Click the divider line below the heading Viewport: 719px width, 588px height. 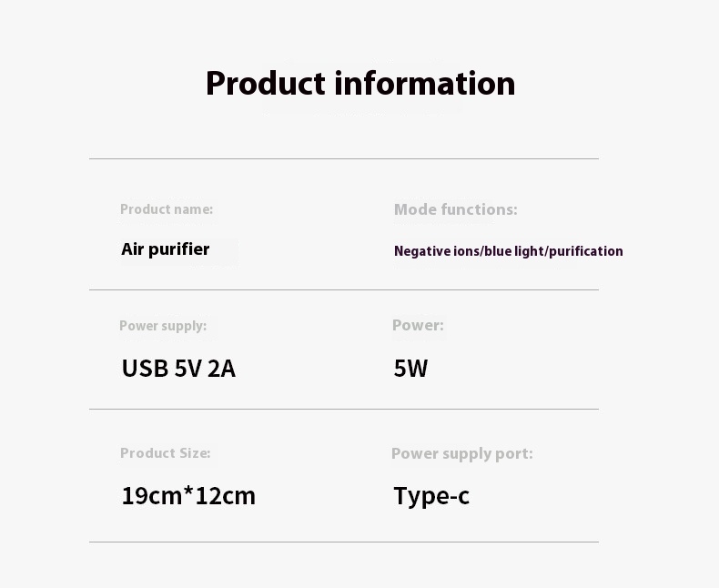pos(344,158)
